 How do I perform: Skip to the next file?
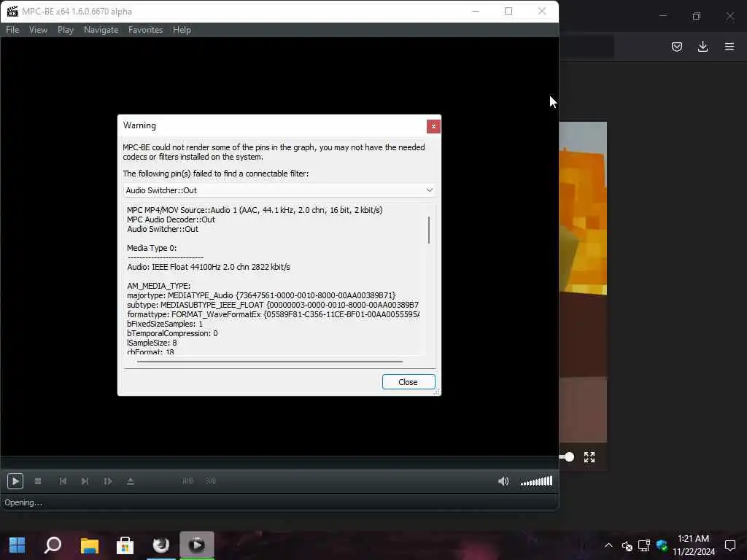coord(85,481)
